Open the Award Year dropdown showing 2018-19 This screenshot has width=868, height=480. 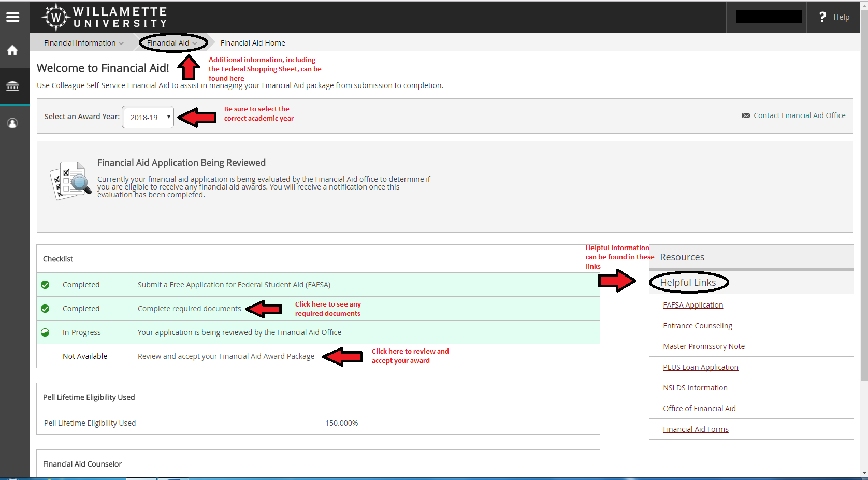(x=148, y=117)
